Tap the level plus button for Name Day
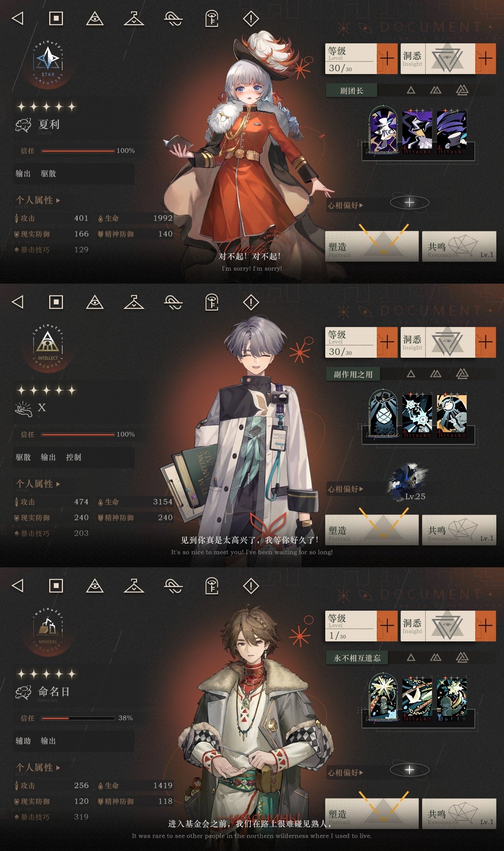Viewport: 504px width, 851px height. point(387,626)
